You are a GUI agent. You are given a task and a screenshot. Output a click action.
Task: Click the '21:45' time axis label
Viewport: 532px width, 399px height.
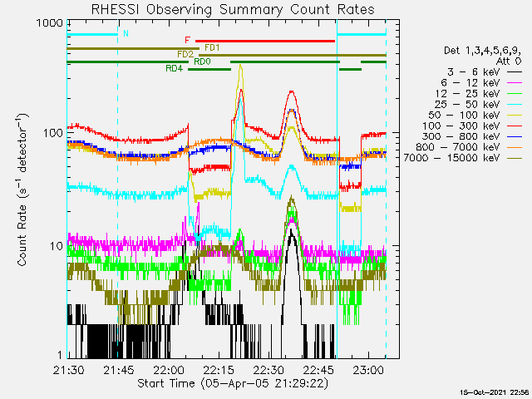tap(119, 370)
